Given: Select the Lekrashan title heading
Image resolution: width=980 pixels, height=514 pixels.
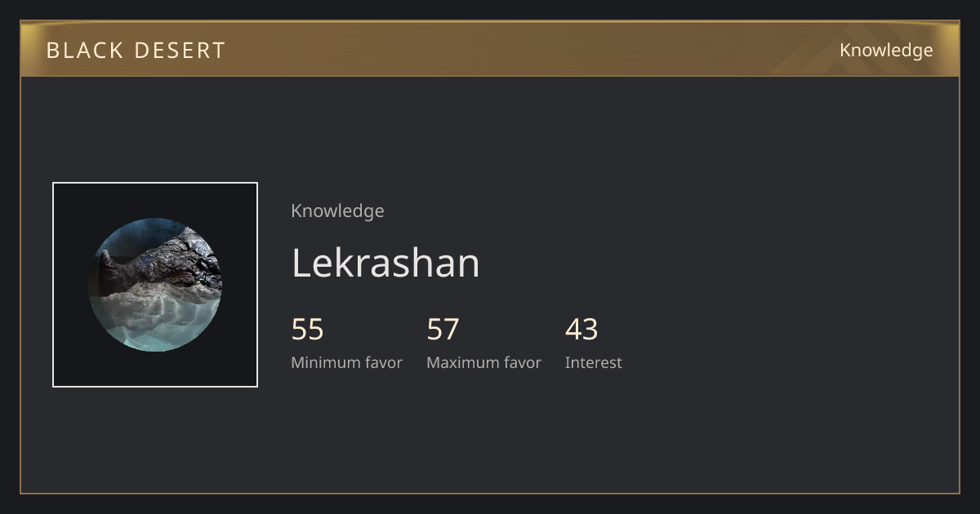Looking at the screenshot, I should point(385,263).
